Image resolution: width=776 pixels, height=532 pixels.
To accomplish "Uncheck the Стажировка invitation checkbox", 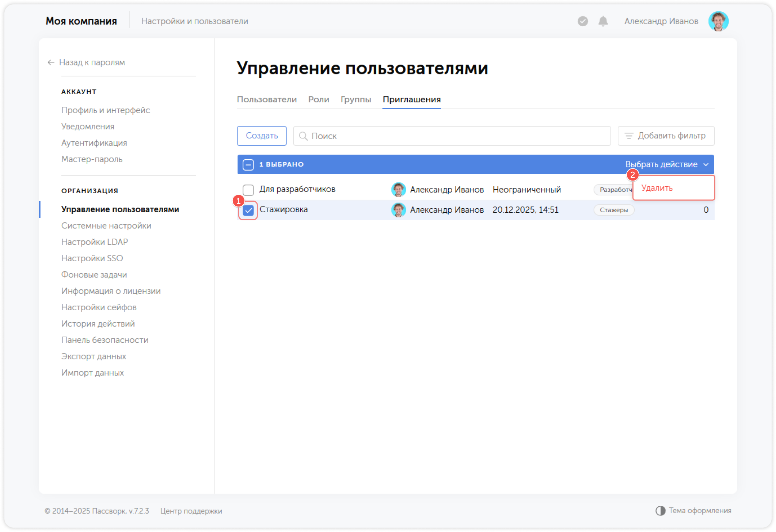I will pyautogui.click(x=249, y=210).
